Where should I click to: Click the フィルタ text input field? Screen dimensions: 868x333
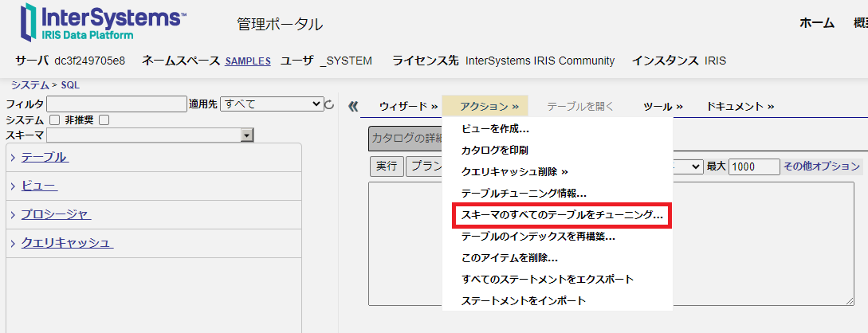pos(116,104)
